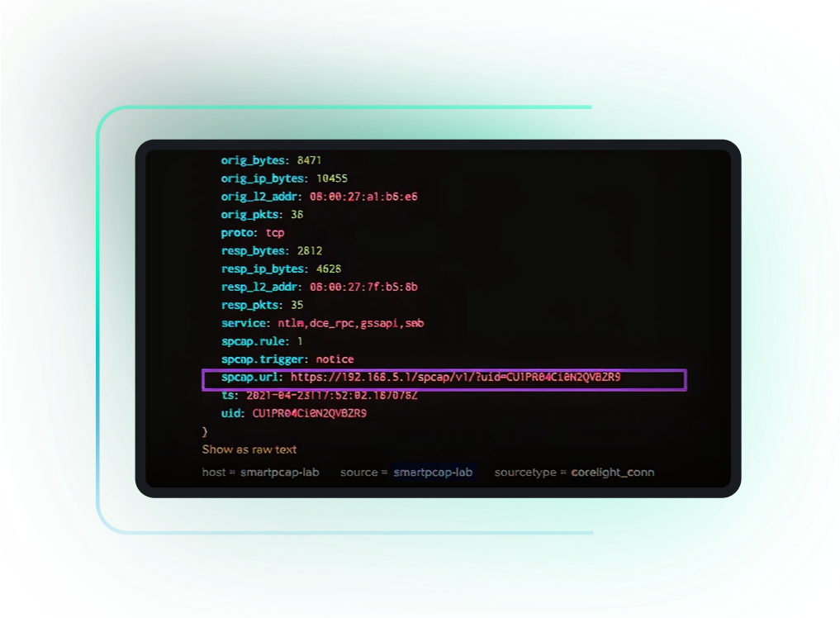The image size is (840, 618).
Task: Select sourcetype corelight_conn
Action: point(615,472)
